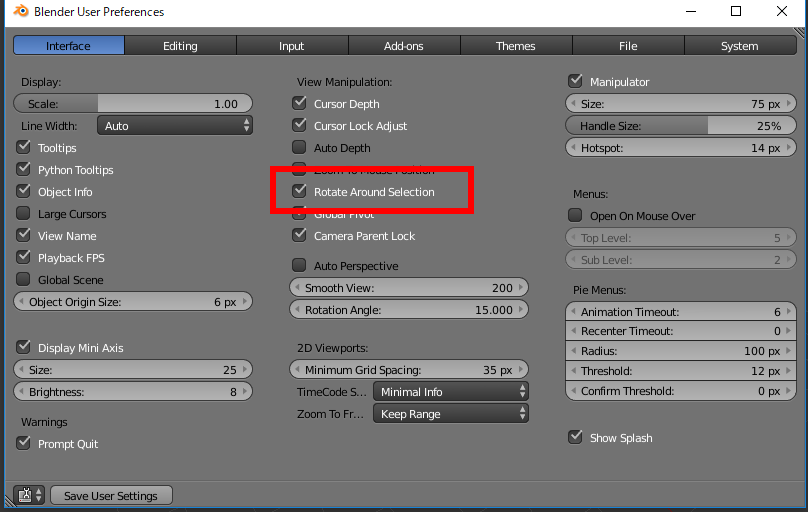Viewport: 808px width, 512px height.
Task: Uncheck the Show Splash checkbox
Action: tap(575, 437)
